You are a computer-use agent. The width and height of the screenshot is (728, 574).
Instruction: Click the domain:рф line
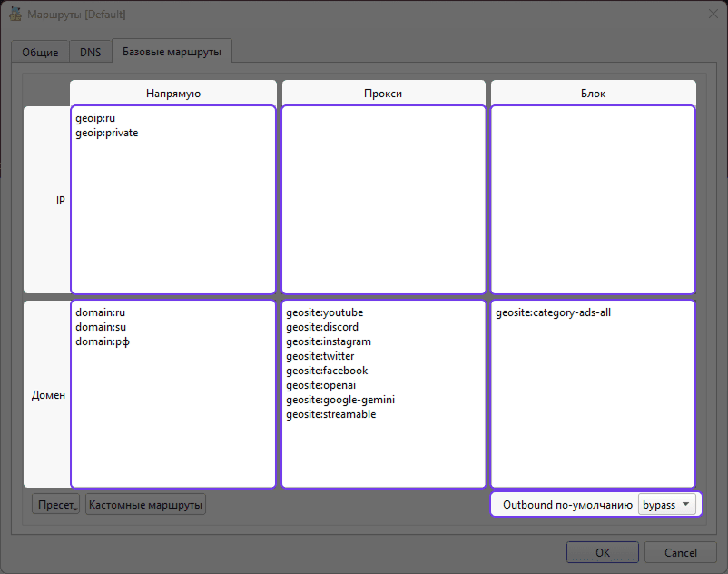pos(103,341)
